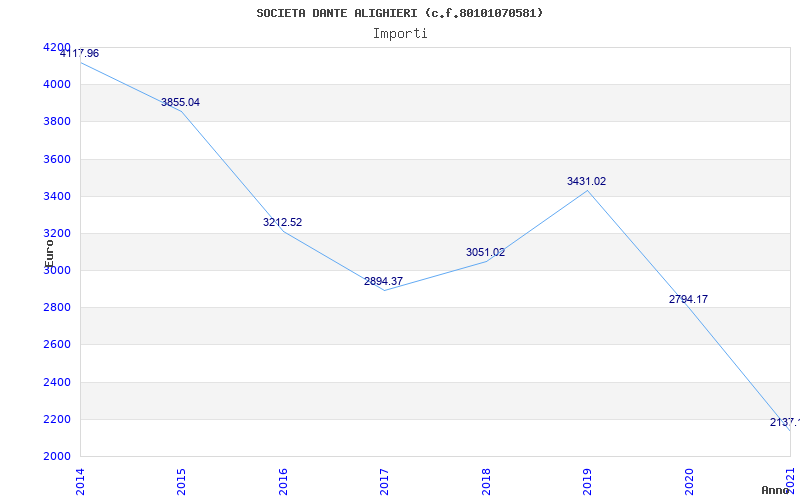Click the 2794.17 data label
Image resolution: width=800 pixels, height=500 pixels.
[x=688, y=299]
